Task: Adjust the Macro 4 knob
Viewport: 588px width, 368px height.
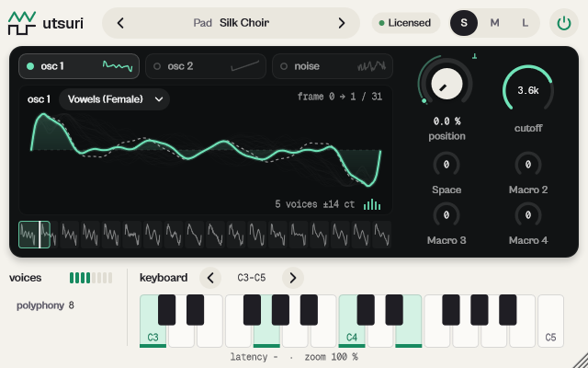Action: pyautogui.click(x=528, y=215)
